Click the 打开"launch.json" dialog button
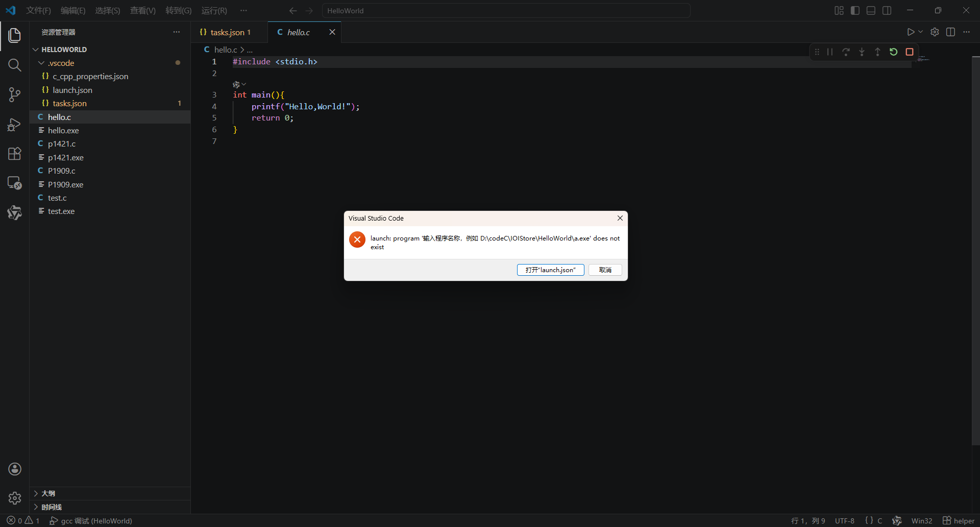This screenshot has height=527, width=980. click(x=550, y=270)
